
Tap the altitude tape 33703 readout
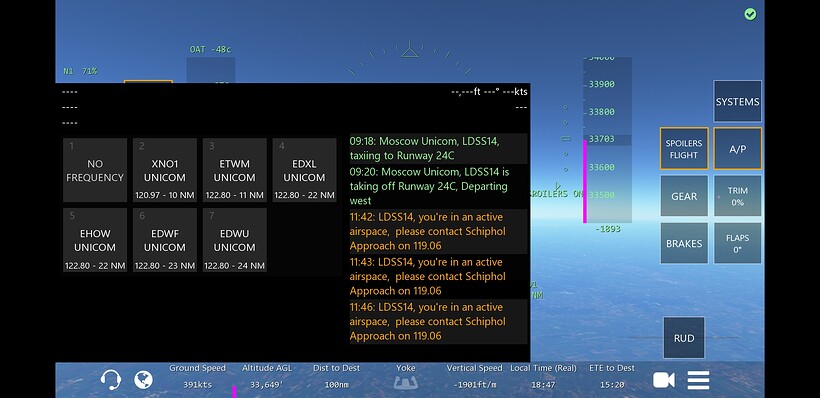coord(601,139)
